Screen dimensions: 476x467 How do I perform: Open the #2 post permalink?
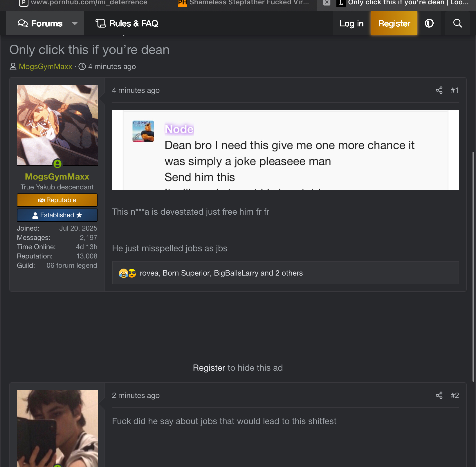pyautogui.click(x=455, y=395)
